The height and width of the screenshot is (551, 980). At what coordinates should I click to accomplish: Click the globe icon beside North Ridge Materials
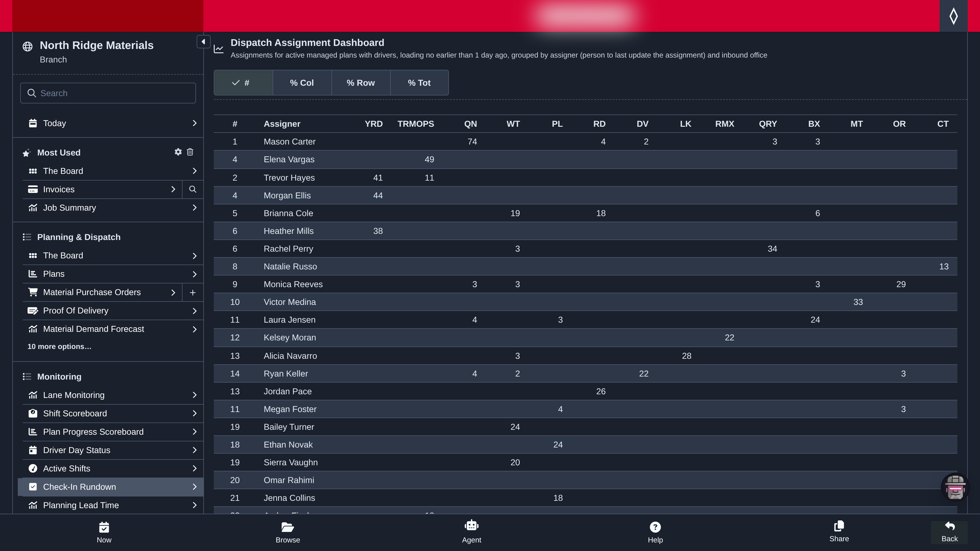27,47
